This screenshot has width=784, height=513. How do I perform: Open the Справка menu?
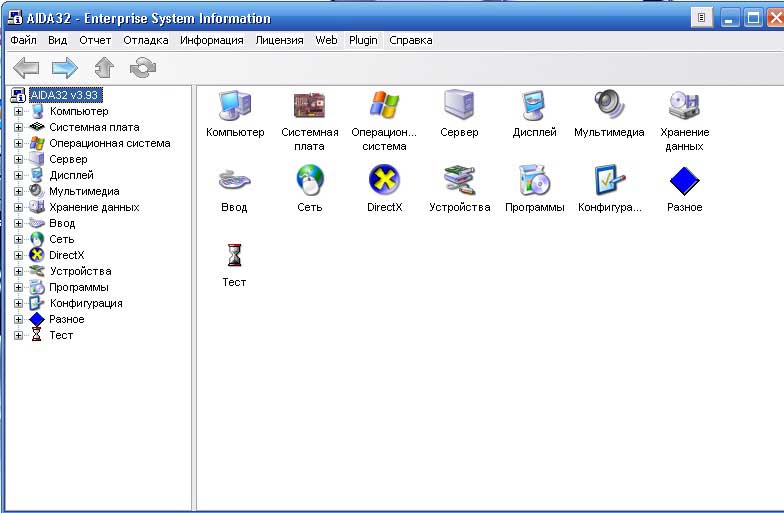coord(410,40)
